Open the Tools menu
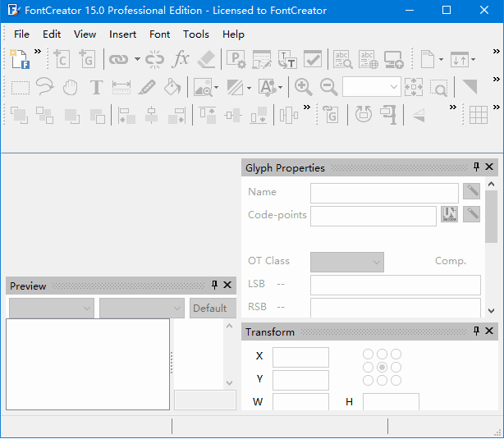 pos(195,34)
